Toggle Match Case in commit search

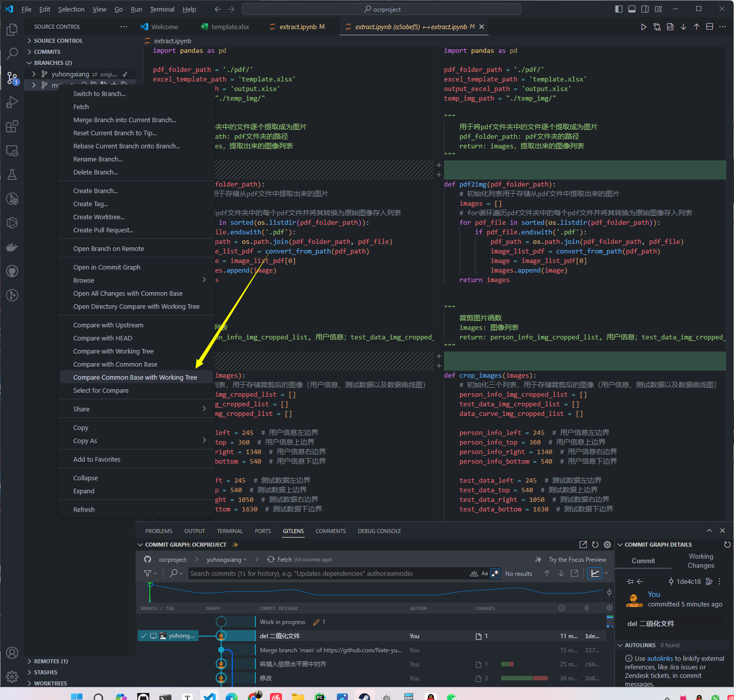click(x=485, y=573)
